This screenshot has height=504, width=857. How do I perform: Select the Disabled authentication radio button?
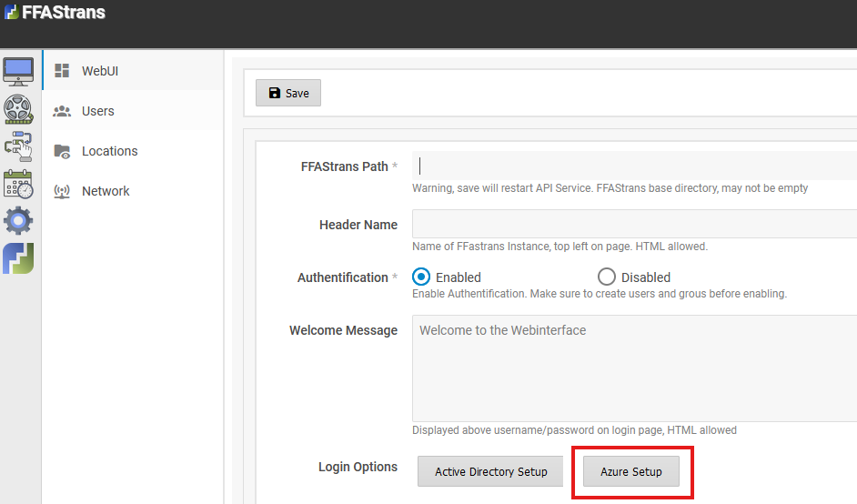coord(606,277)
